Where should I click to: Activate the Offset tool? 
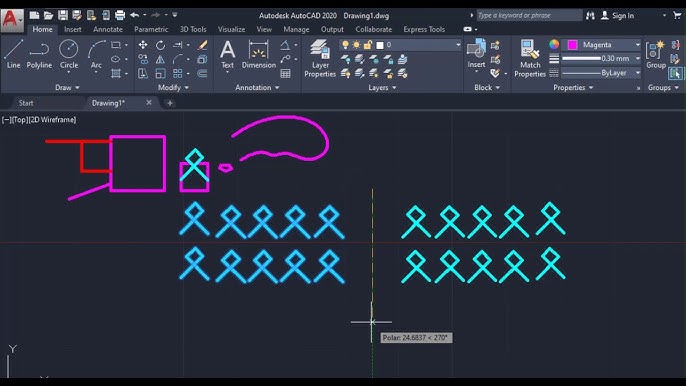pyautogui.click(x=202, y=74)
